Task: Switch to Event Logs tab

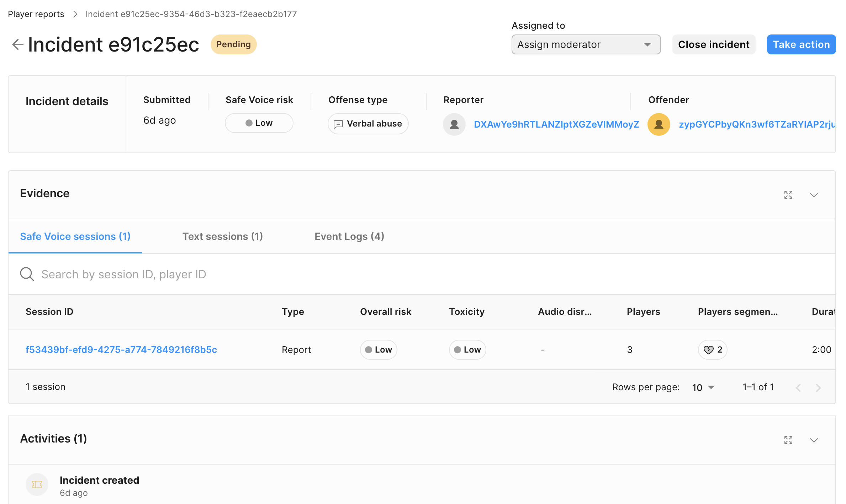Action: click(x=349, y=236)
